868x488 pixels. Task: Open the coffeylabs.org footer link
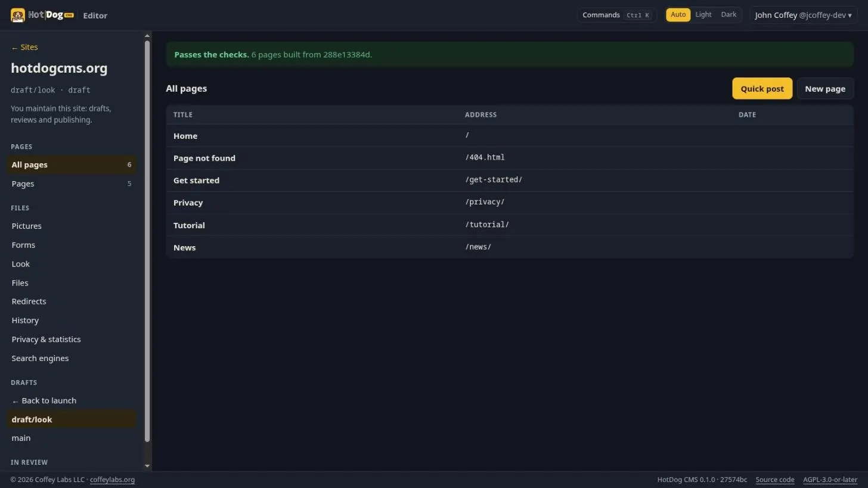(x=112, y=480)
